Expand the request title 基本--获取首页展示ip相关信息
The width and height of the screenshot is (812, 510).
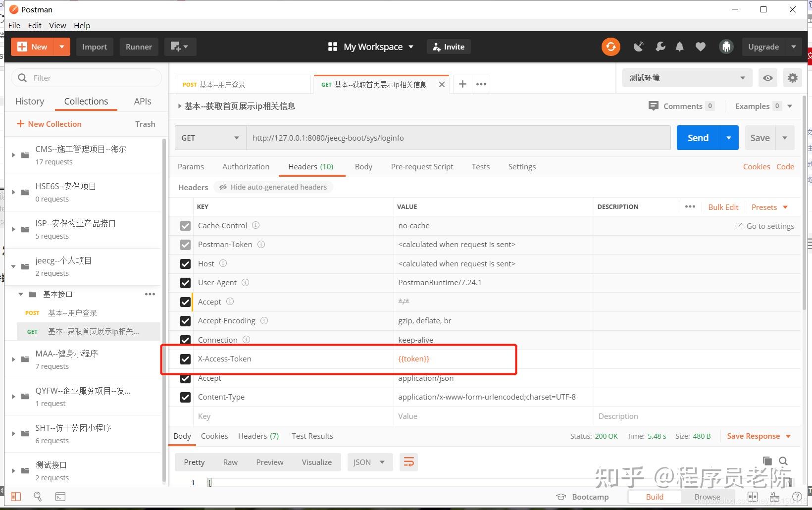pyautogui.click(x=180, y=106)
